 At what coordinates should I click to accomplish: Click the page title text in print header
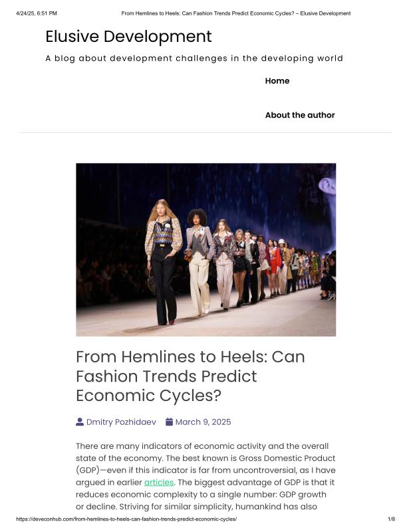236,13
